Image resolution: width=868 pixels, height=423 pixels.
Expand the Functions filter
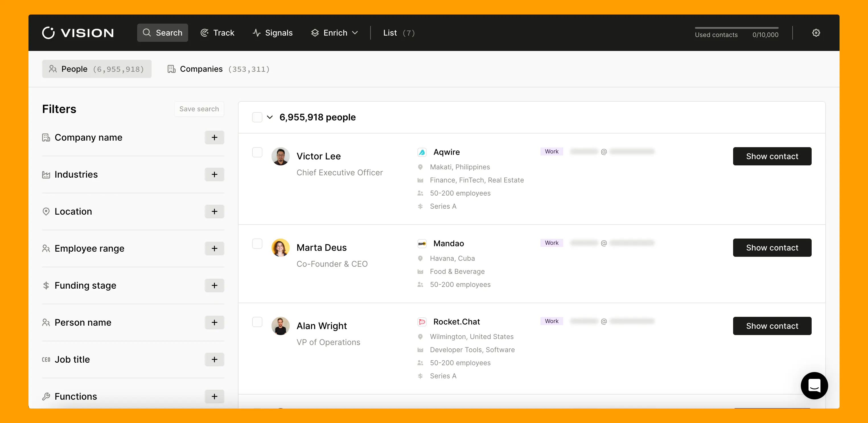click(214, 396)
